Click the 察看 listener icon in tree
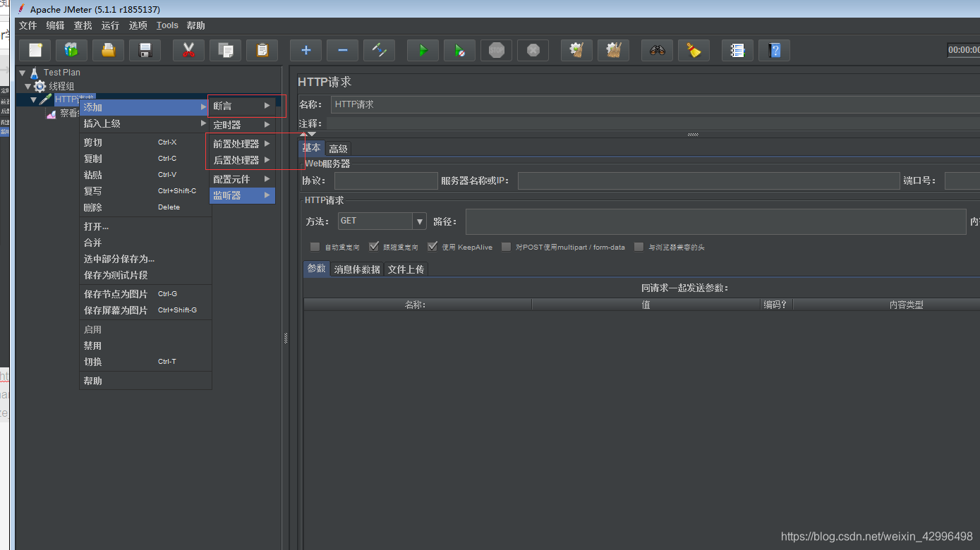The image size is (980, 550). [x=51, y=114]
